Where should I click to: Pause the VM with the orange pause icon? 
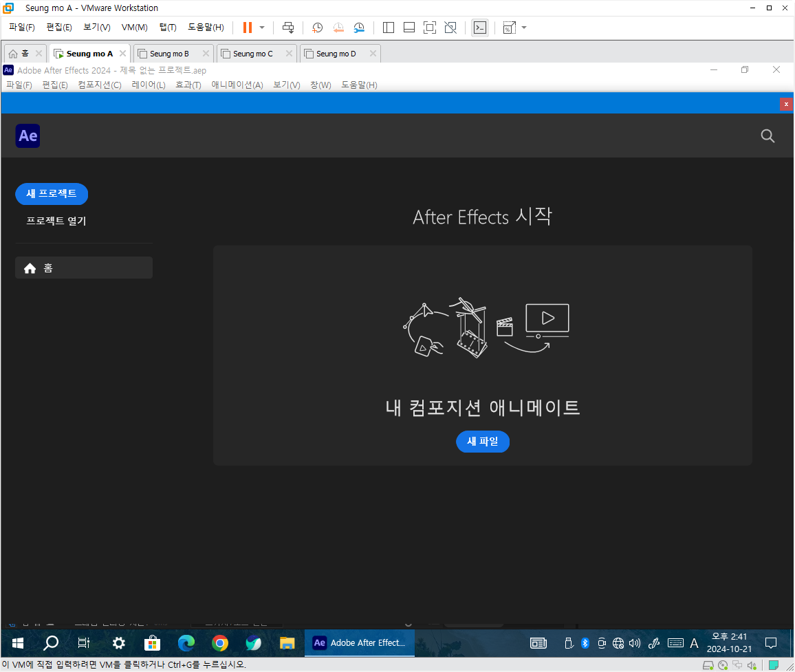(248, 28)
